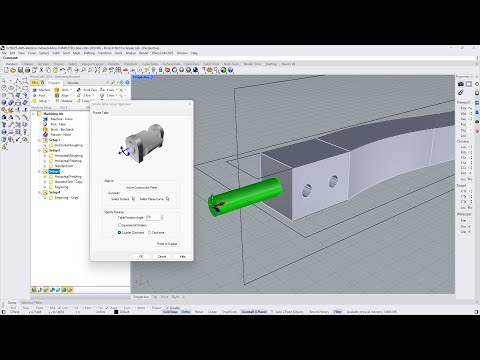Image resolution: width=480 pixels, height=360 pixels.
Task: Click the New file icon in the Standard toolbar
Action: [6, 70]
